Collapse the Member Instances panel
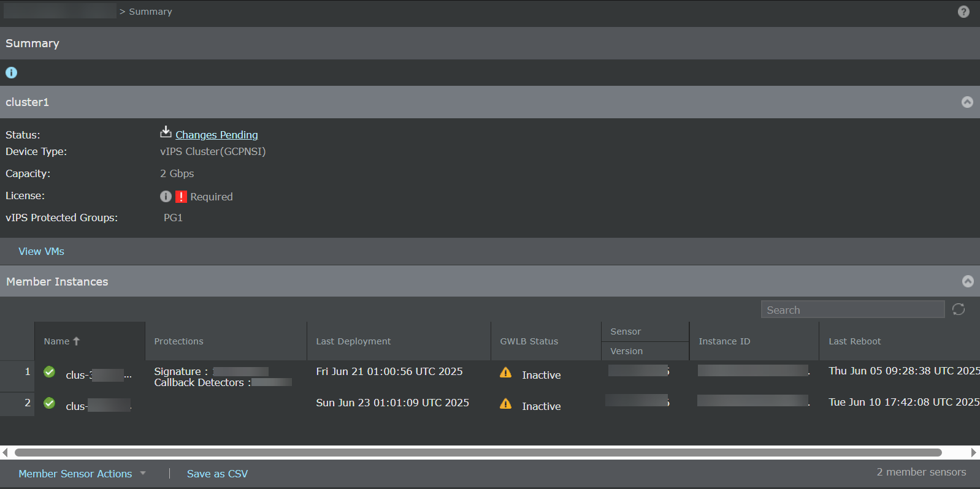 coord(968,281)
